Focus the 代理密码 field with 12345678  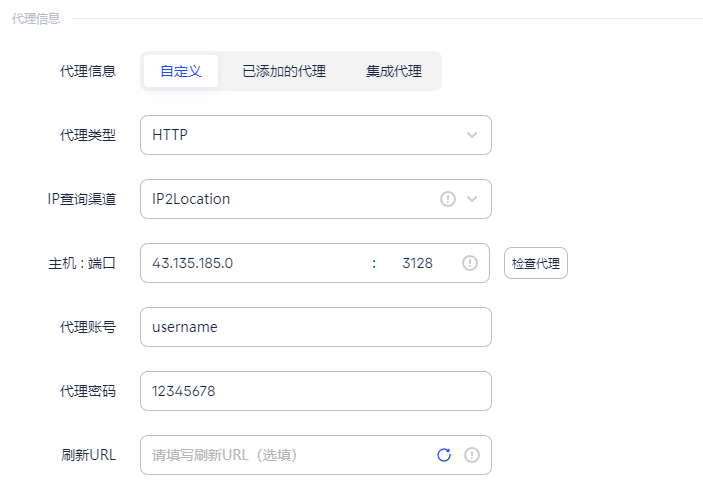316,391
